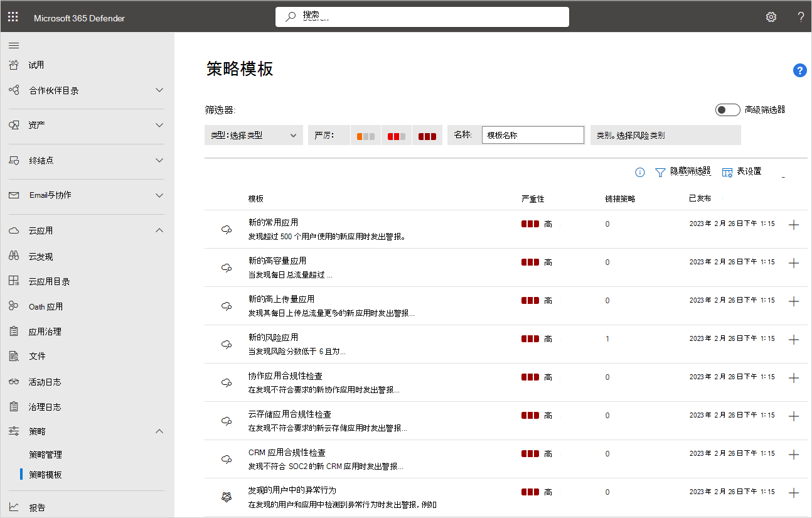Add policy from 新的风险应用 template
This screenshot has width=812, height=518.
tap(793, 339)
